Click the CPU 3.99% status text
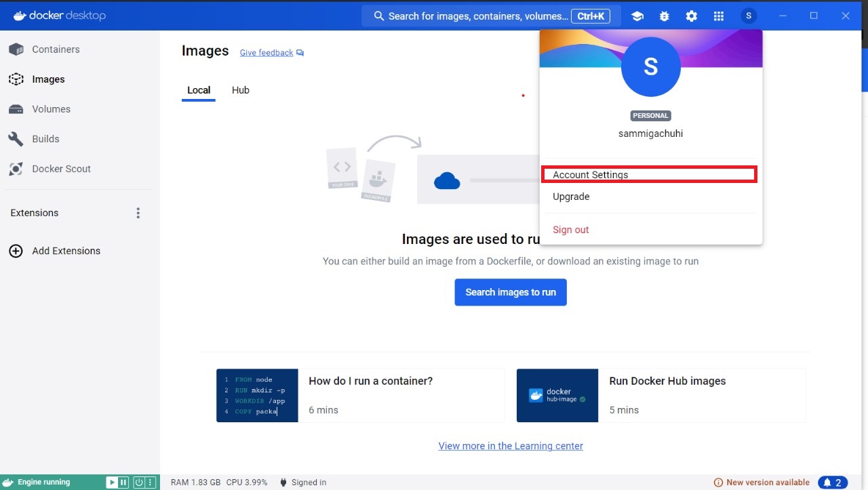 point(247,483)
